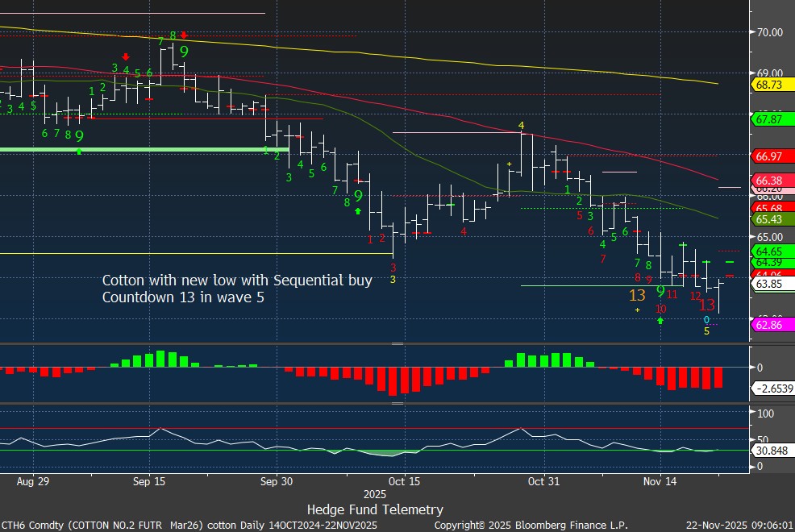
Task: Click the green up arrow on the thick green line
Action: click(x=79, y=151)
